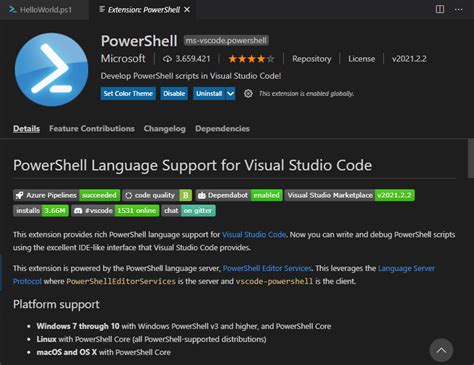Click the Platform support heading
Screen dimensions: 474x365
pos(56,304)
